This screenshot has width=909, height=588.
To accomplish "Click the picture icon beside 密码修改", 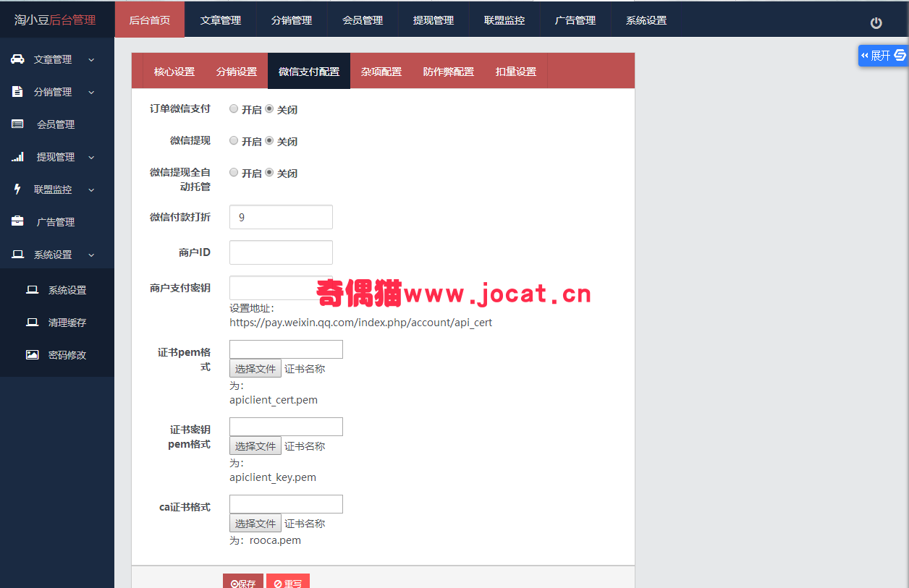I will click(32, 355).
